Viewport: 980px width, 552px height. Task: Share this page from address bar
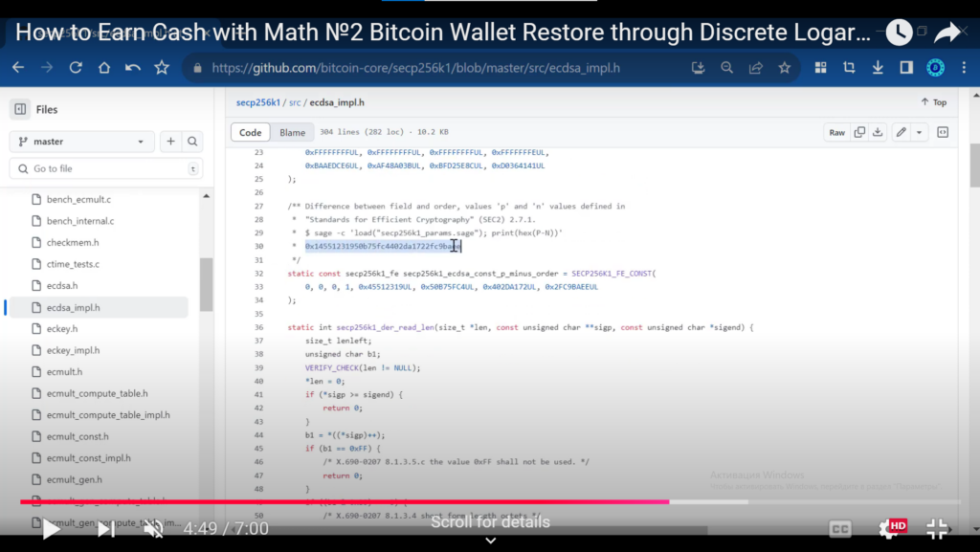click(x=756, y=67)
